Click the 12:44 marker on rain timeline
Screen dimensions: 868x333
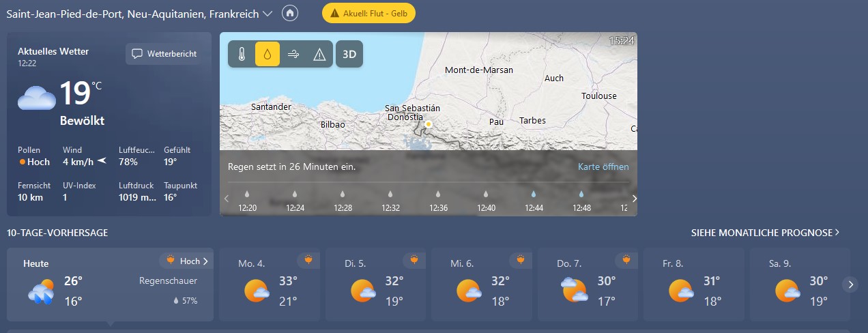[x=534, y=201]
